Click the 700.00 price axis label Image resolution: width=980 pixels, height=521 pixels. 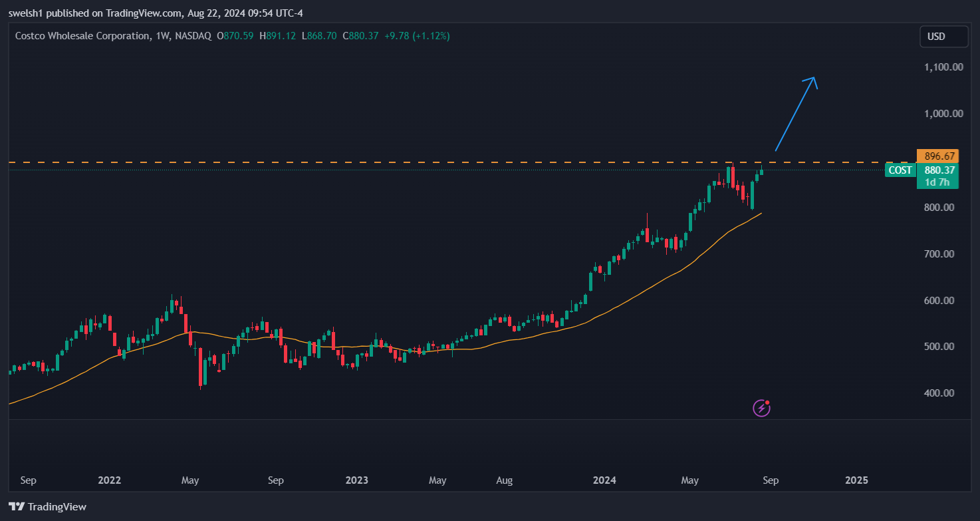pos(939,254)
